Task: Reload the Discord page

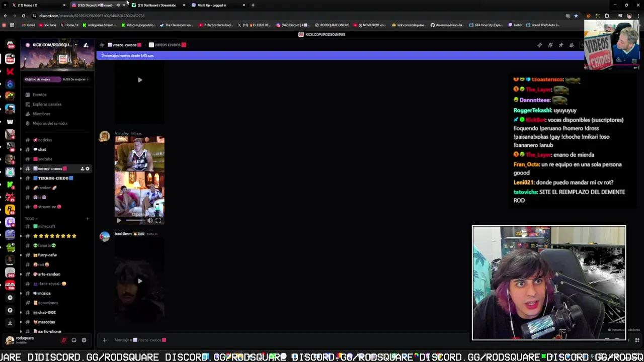Action: pyautogui.click(x=24, y=16)
